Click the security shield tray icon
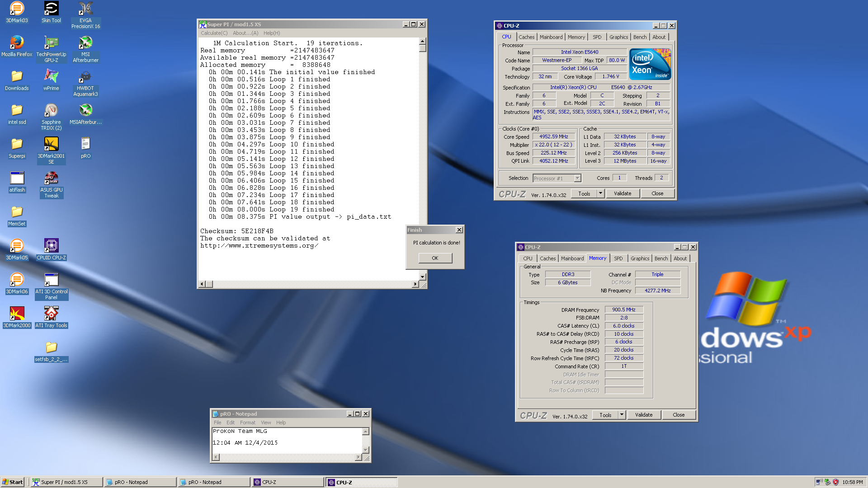This screenshot has width=868, height=488. pyautogui.click(x=835, y=482)
